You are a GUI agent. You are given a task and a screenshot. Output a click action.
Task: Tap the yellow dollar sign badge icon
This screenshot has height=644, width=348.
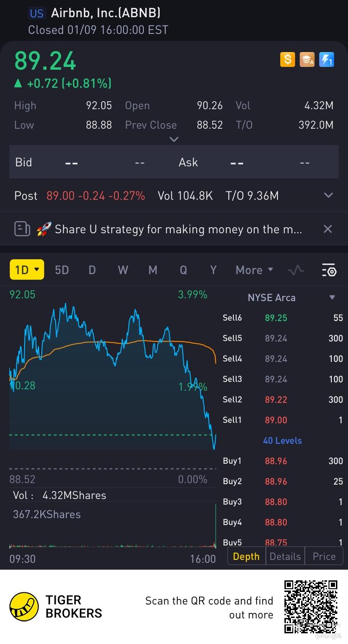[288, 59]
